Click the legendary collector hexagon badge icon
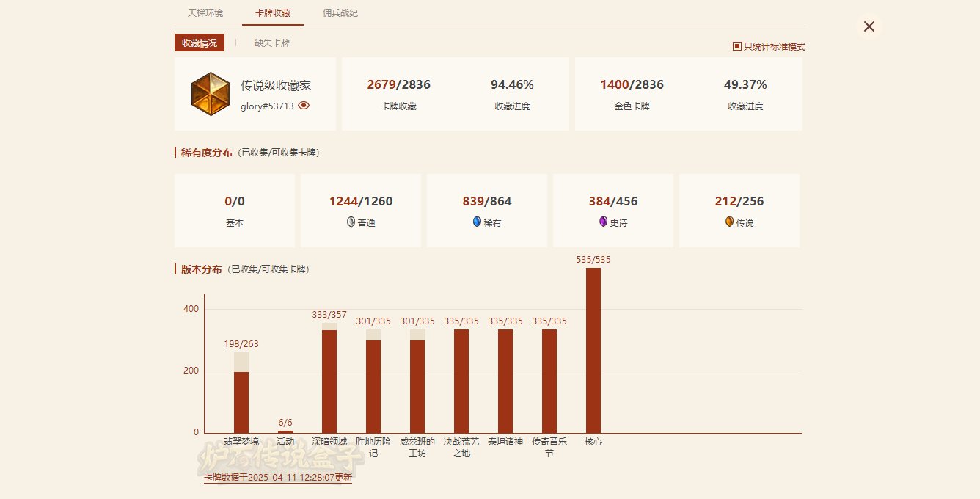This screenshot has width=980, height=499. (211, 94)
